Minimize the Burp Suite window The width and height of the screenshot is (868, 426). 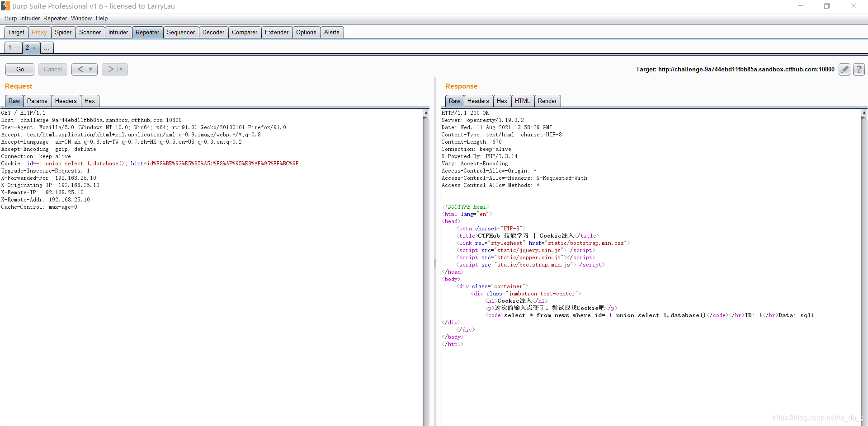pos(801,6)
